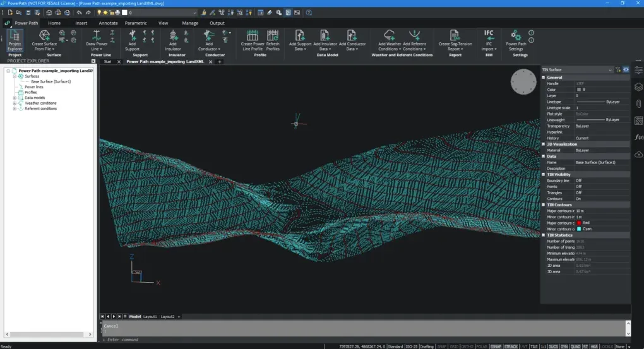Open the Layout1 drawing tab
The height and width of the screenshot is (349, 644).
(150, 316)
